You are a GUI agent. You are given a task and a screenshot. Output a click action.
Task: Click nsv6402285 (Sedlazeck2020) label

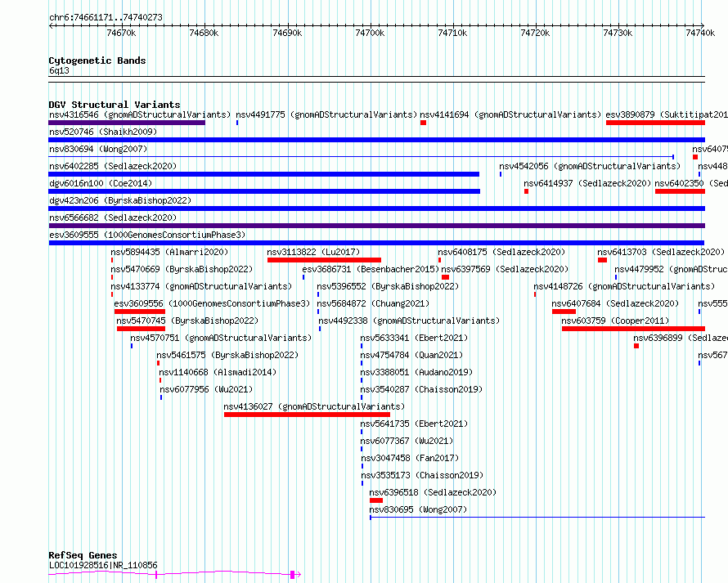[113, 166]
